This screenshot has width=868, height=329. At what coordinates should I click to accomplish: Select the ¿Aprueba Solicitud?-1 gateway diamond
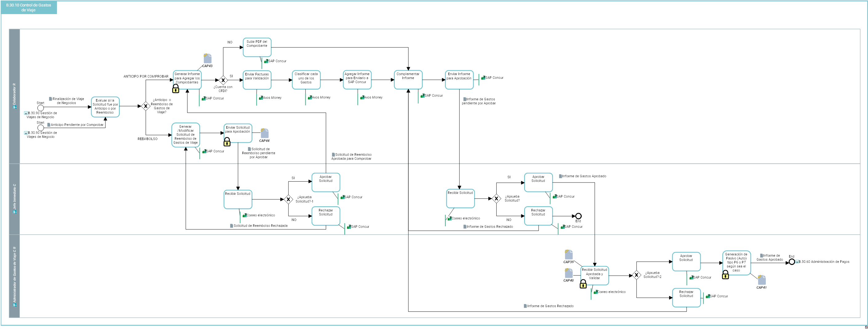tap(289, 199)
